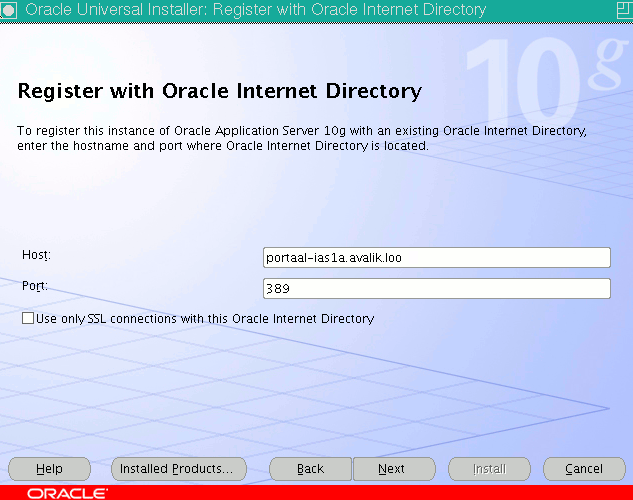Click the Port: label
The width and height of the screenshot is (633, 500).
[x=35, y=286]
